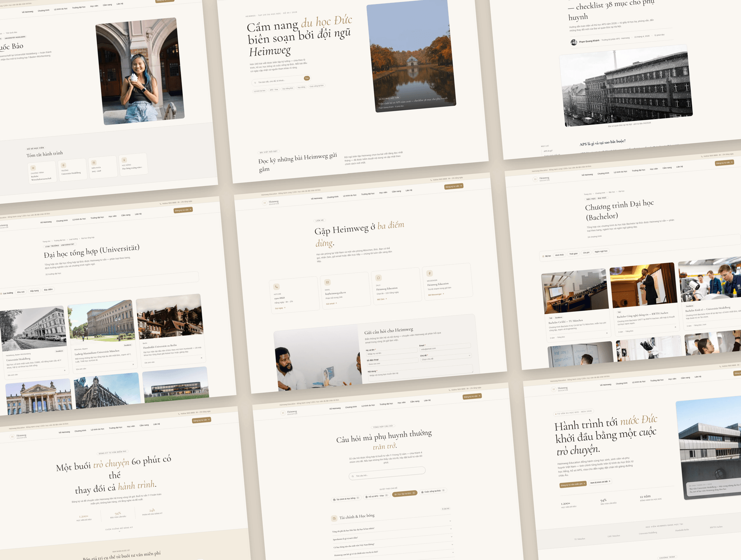This screenshot has height=560, width=741.
Task: Click the Đăng ký tư vấn miễn phí homepage button
Action: [x=573, y=485]
